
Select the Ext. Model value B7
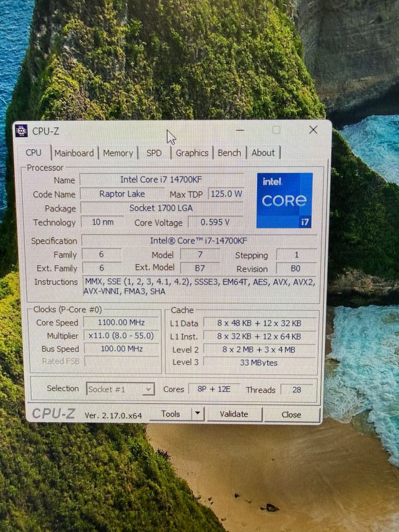(200, 268)
